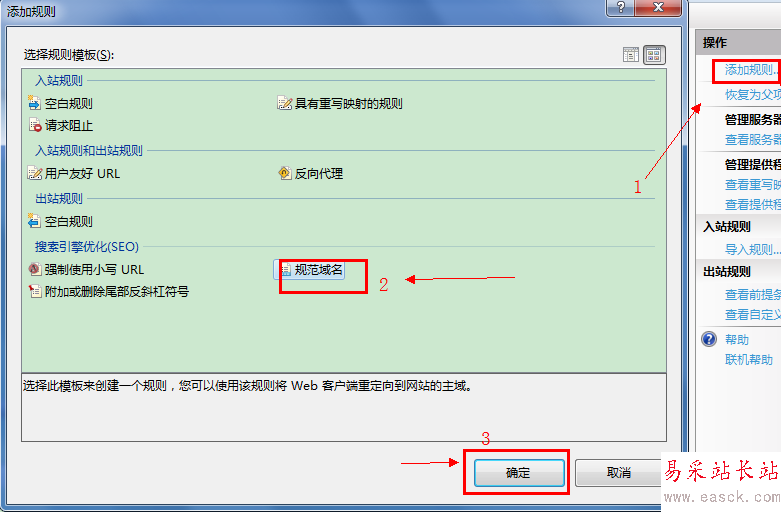Switch to tile icons view

[x=654, y=55]
